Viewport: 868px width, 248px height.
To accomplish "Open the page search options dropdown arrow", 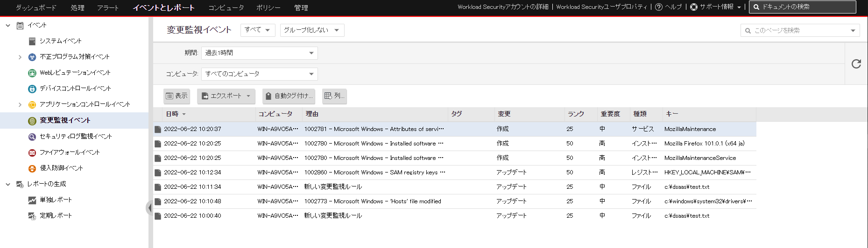I will pos(853,31).
